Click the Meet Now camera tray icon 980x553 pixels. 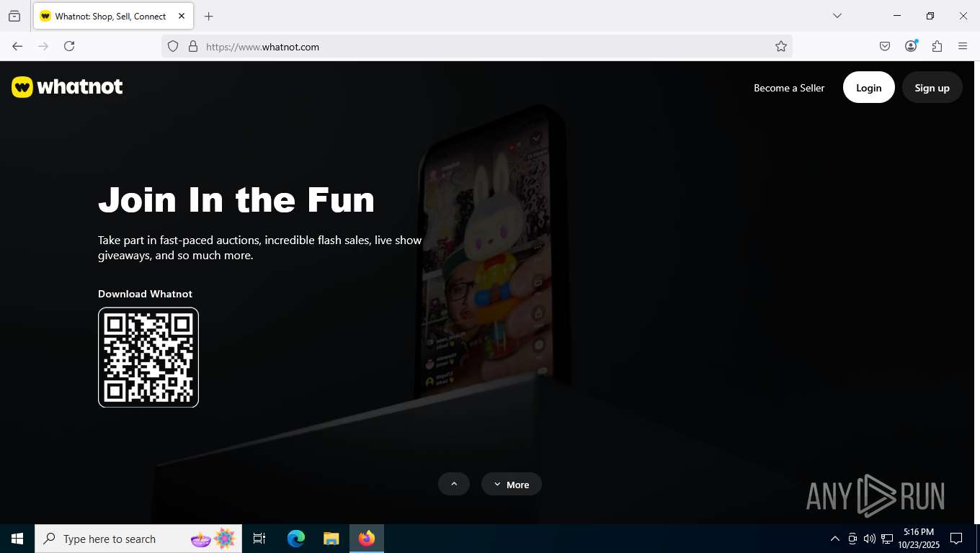coord(852,539)
